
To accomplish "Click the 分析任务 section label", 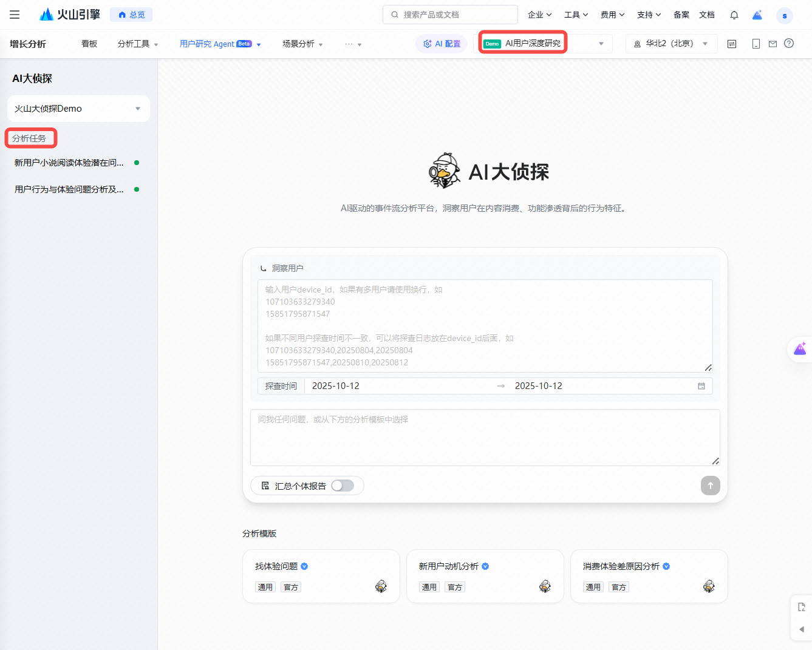I will click(x=29, y=138).
